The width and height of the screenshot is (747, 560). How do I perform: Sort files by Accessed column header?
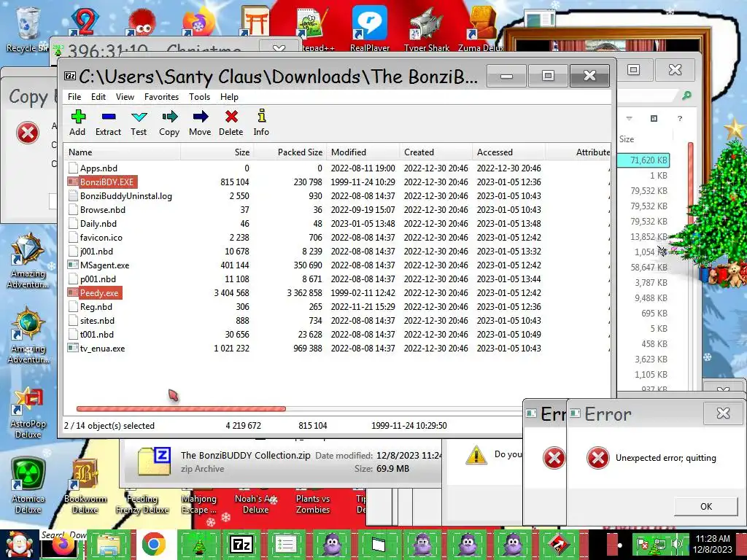coord(508,152)
